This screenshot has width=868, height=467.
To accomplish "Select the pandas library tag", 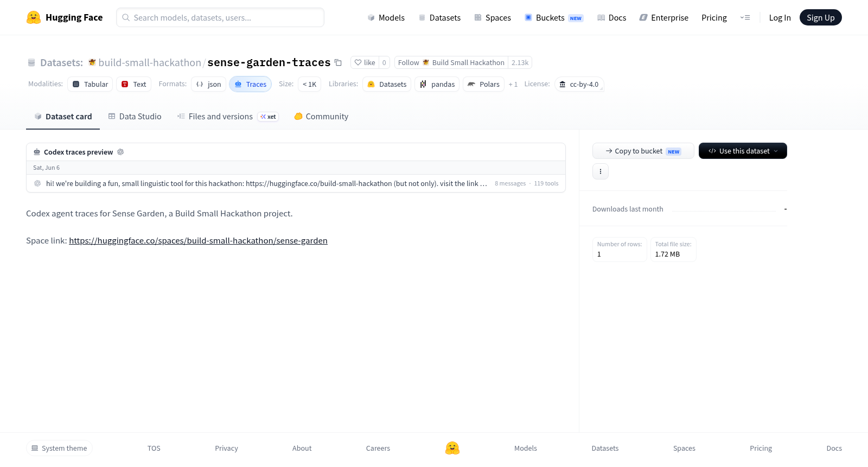I will point(437,84).
